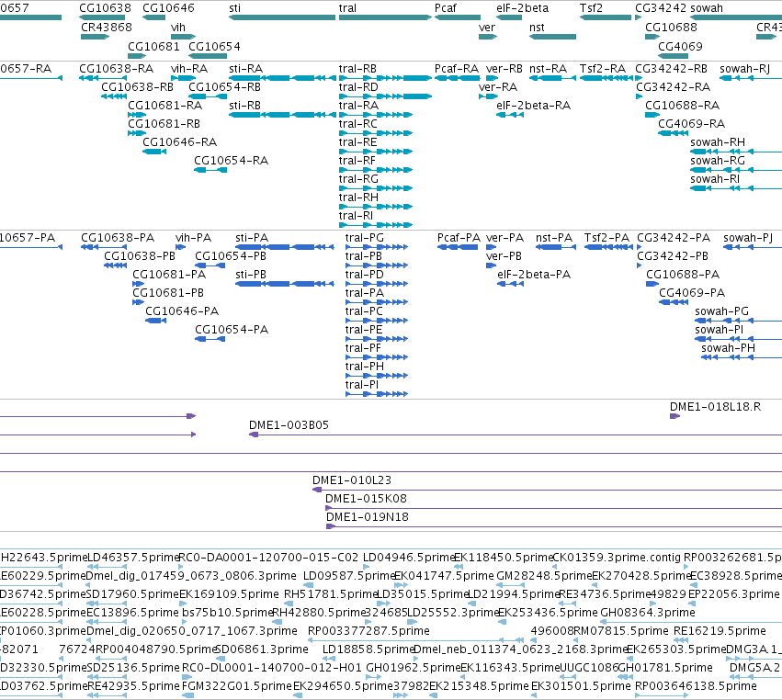Image resolution: width=782 pixels, height=700 pixels.
Task: Select transcript nst-RA
Action: click(552, 78)
